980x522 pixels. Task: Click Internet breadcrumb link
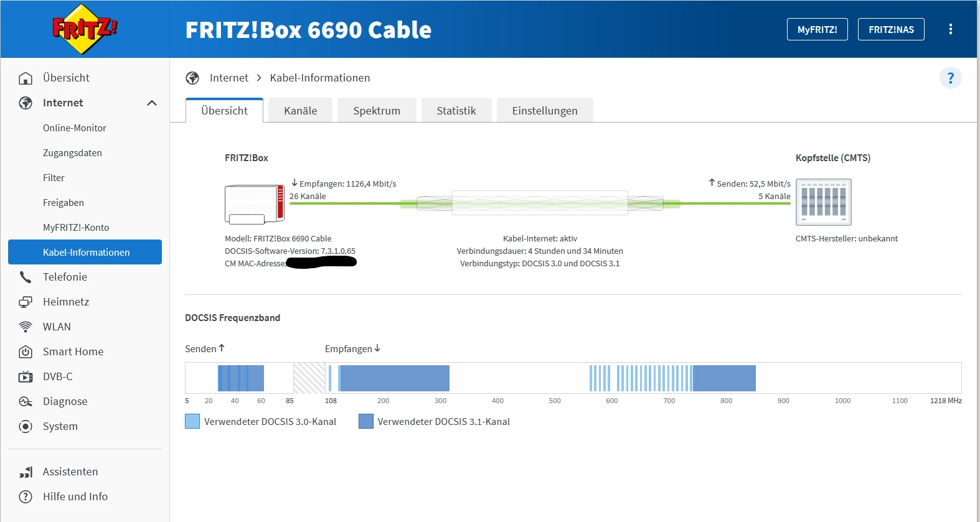pyautogui.click(x=229, y=78)
